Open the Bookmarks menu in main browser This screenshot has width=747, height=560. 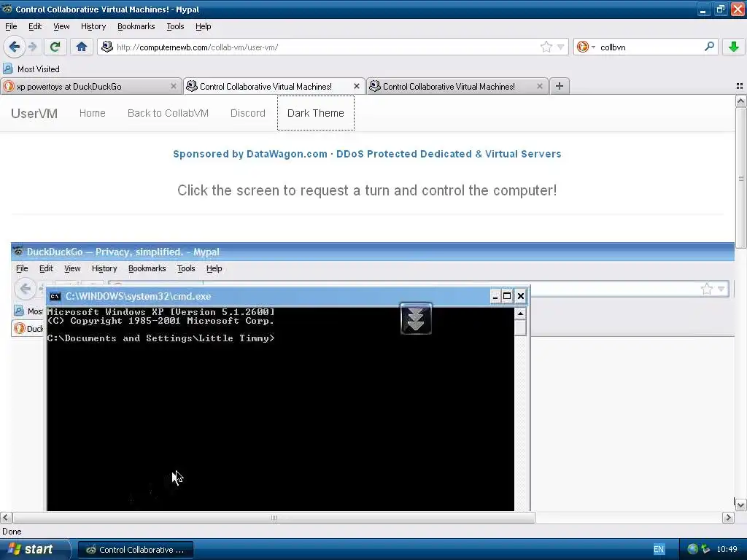point(136,26)
